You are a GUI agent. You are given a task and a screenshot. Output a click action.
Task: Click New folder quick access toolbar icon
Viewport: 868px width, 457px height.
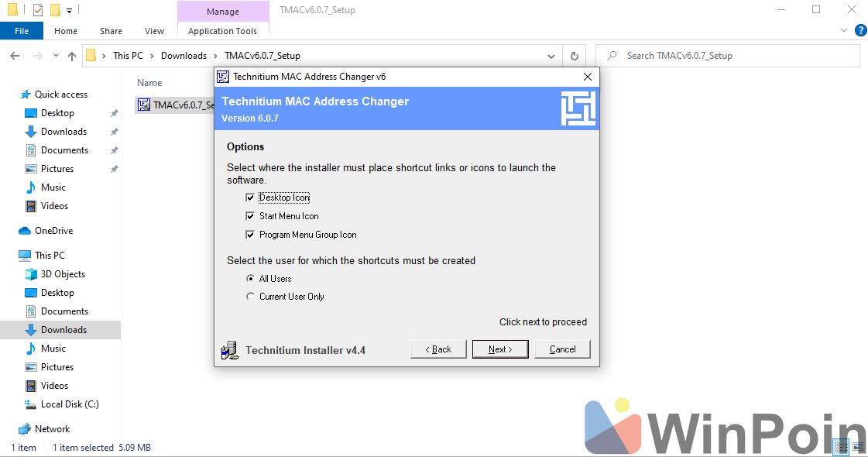point(55,10)
